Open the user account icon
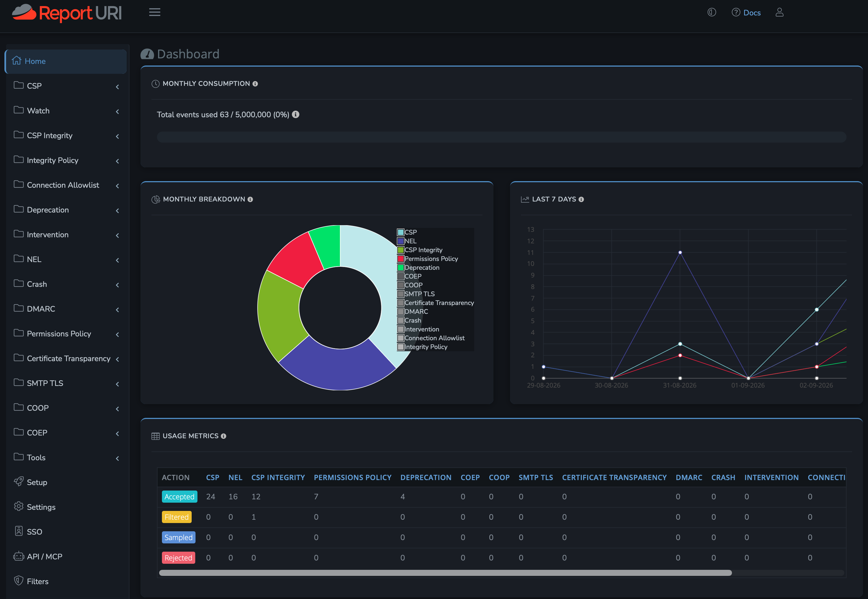 click(779, 12)
